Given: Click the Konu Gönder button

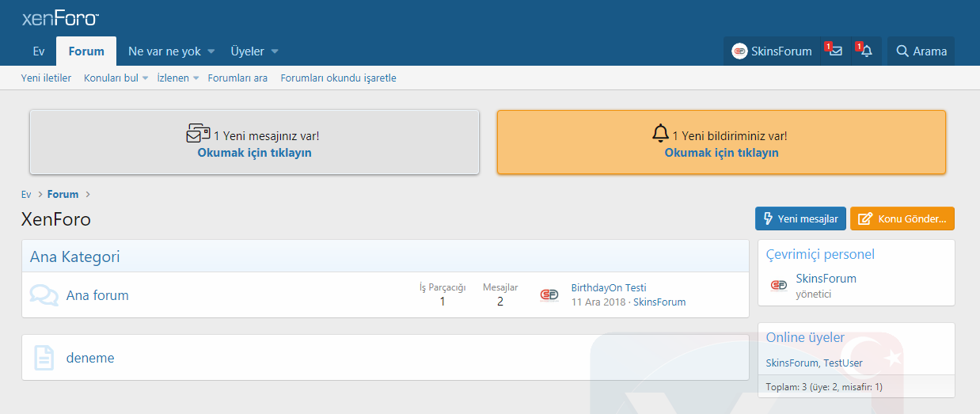Looking at the screenshot, I should [902, 218].
